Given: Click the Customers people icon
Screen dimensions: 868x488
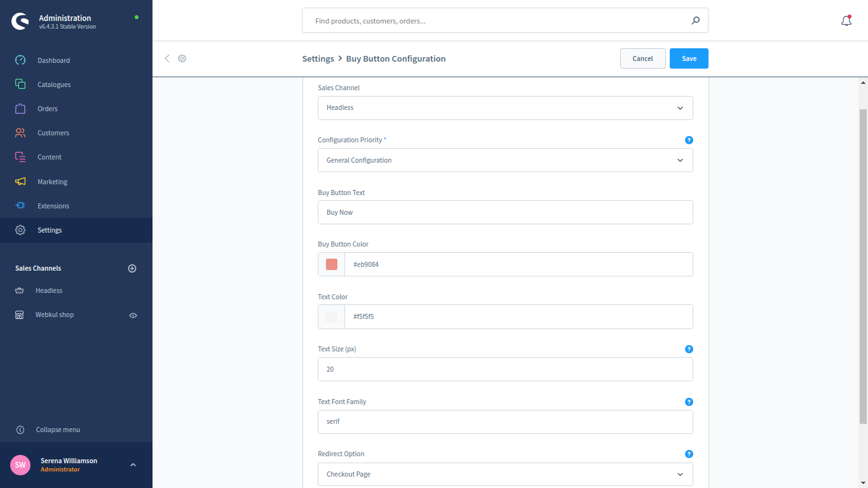Looking at the screenshot, I should [20, 133].
